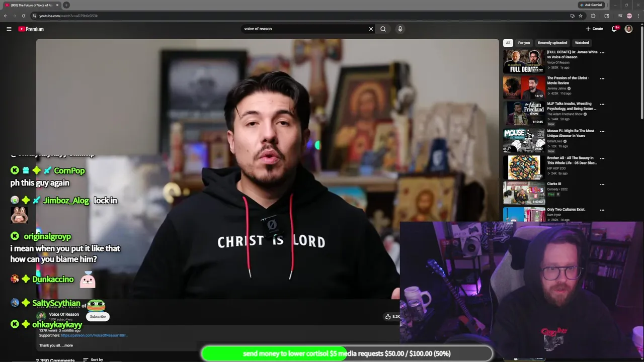Open Voice Of Reason channel avatar
644x362 pixels.
coord(42,316)
